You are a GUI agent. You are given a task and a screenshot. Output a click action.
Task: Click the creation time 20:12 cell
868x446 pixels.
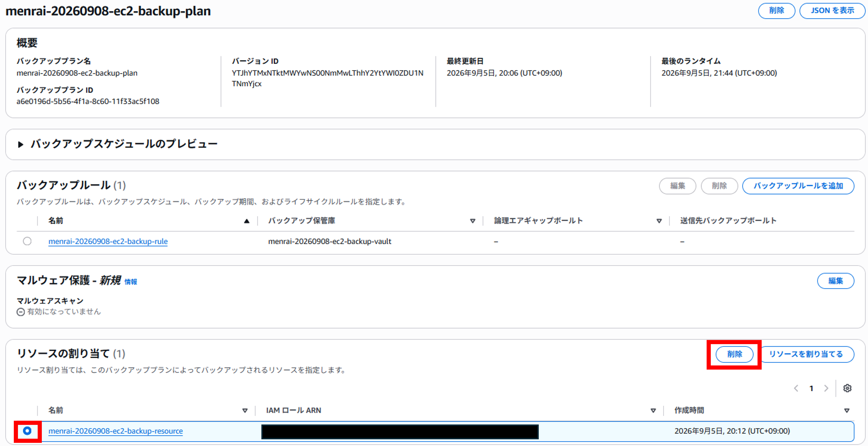pos(732,431)
